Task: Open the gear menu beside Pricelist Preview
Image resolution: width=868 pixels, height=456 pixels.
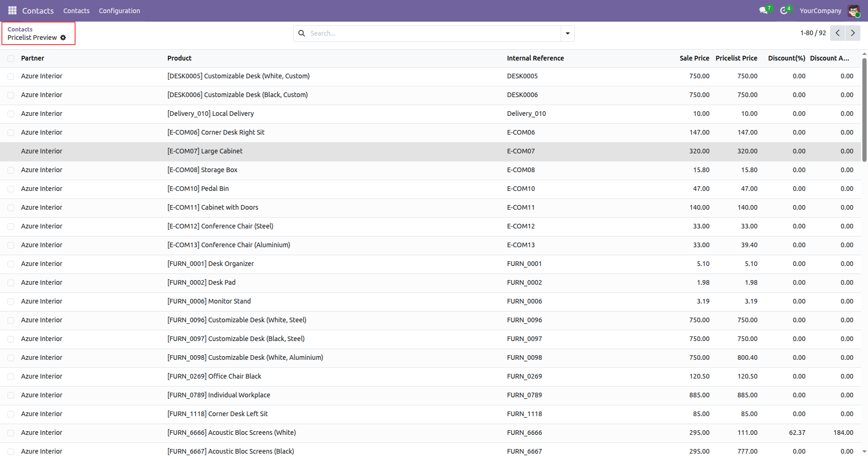Action: (x=63, y=38)
